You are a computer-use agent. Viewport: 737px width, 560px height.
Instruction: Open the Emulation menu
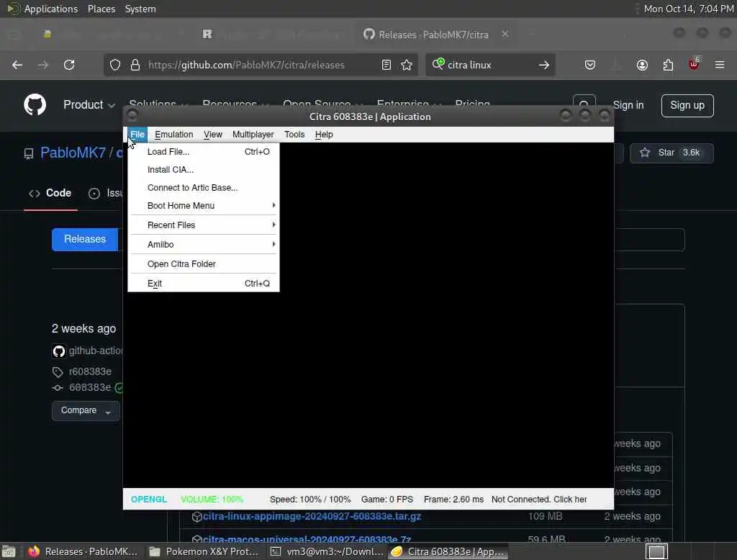(174, 135)
